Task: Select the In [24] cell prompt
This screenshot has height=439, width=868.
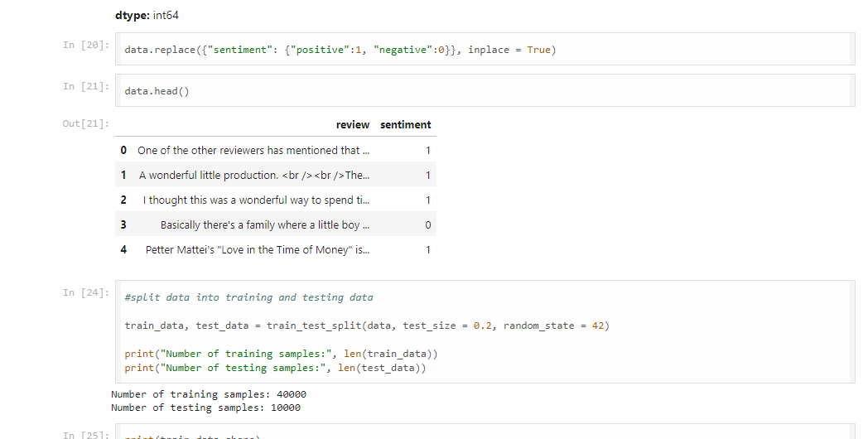Action: (x=85, y=292)
